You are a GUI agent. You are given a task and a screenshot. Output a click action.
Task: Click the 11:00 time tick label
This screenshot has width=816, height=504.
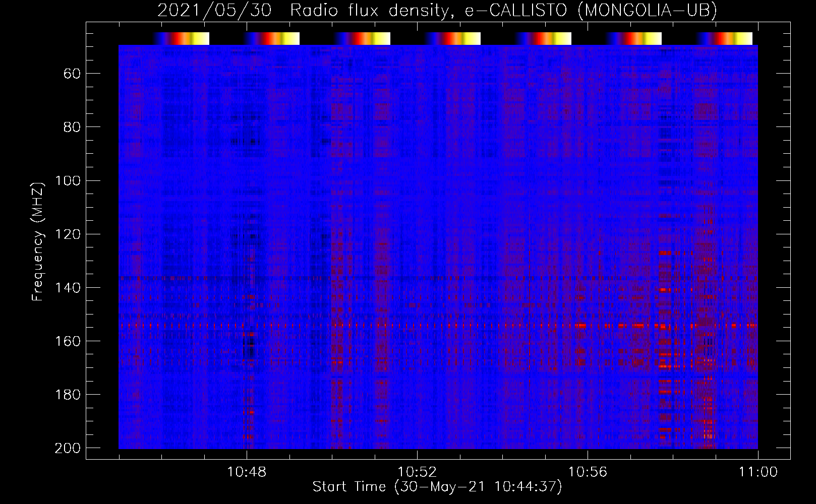coord(758,472)
